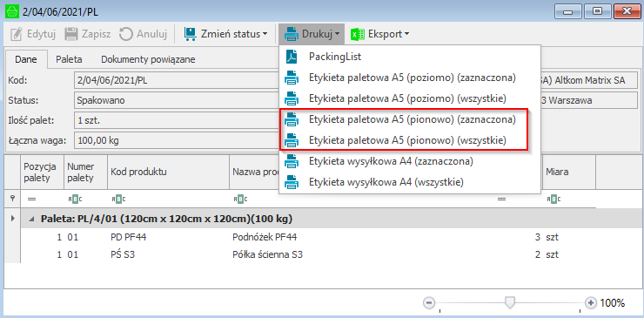Click the Edytuj pencil icon
This screenshot has height=318, width=644.
pos(16,34)
